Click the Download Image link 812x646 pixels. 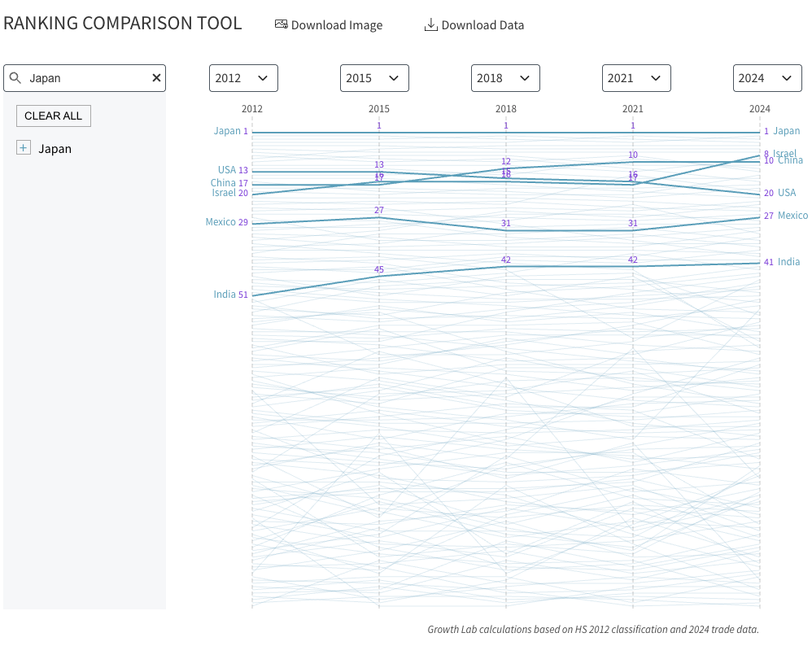329,25
